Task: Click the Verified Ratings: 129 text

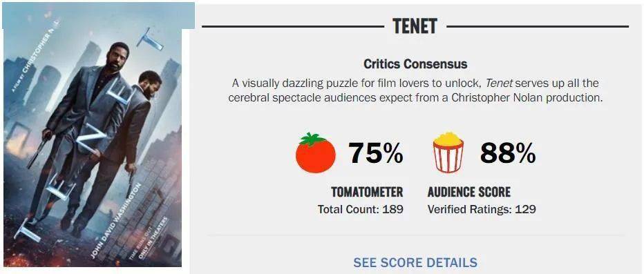Action: click(x=482, y=209)
